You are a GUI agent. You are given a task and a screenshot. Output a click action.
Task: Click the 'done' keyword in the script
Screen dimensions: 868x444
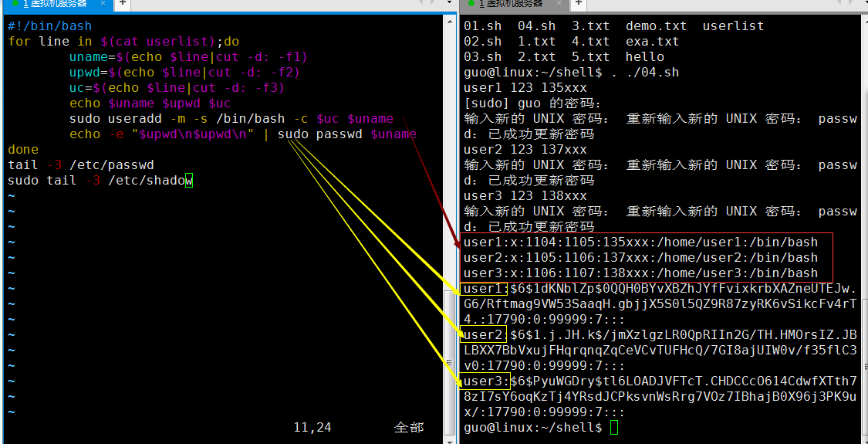(x=23, y=150)
